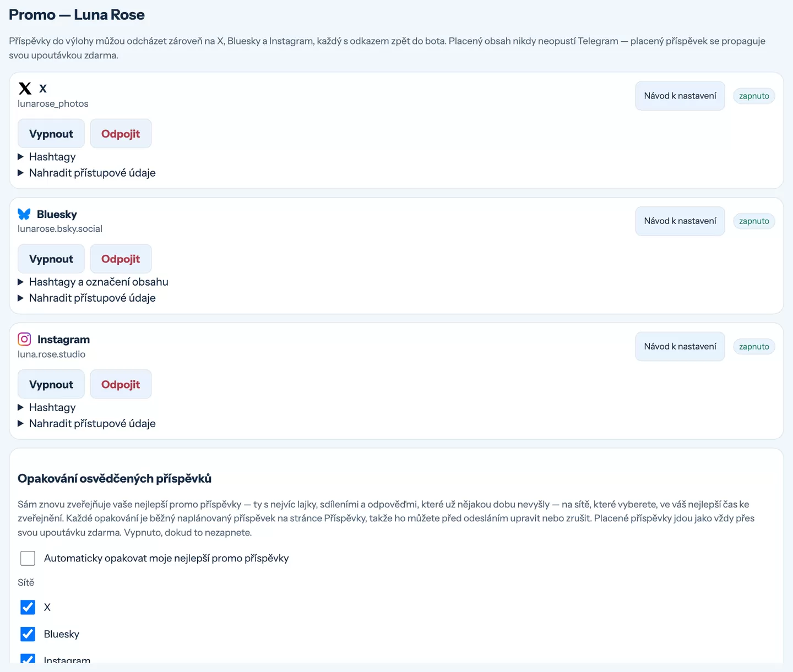Disconnect Bluesky via the Odpojit button

click(121, 259)
